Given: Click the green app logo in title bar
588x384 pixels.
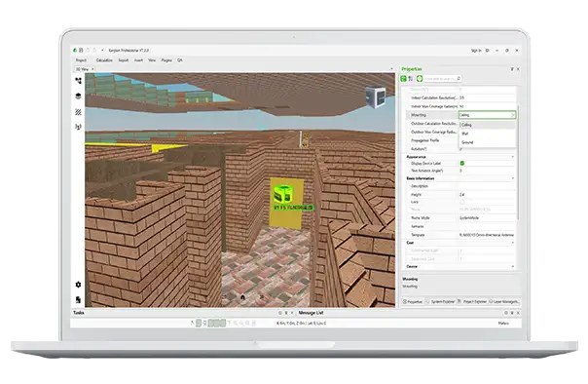Looking at the screenshot, I should pyautogui.click(x=75, y=51).
